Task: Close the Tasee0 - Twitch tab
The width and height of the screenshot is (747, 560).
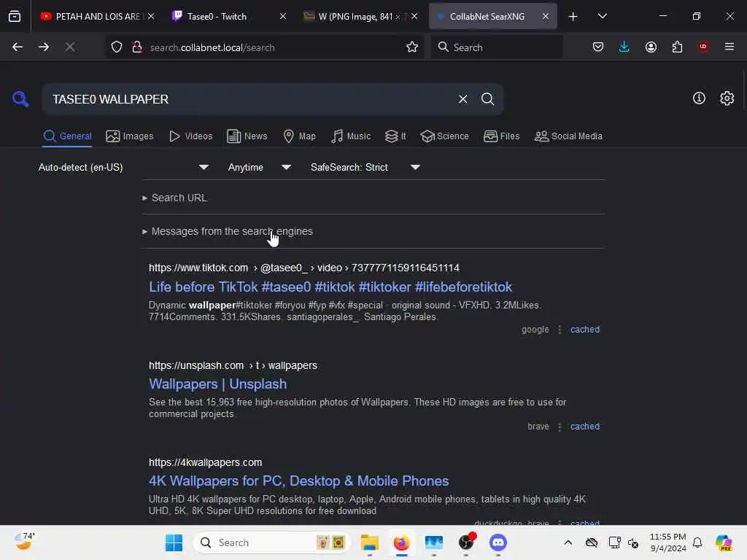Action: coord(282,16)
